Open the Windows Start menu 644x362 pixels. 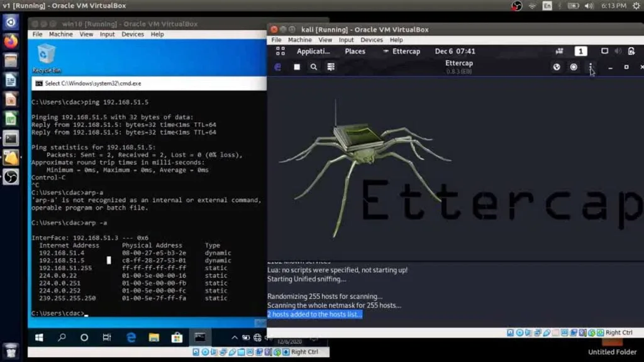point(40,337)
